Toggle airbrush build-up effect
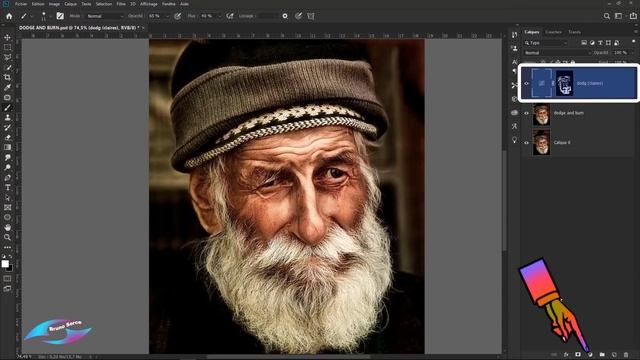The image size is (640, 360). click(230, 16)
